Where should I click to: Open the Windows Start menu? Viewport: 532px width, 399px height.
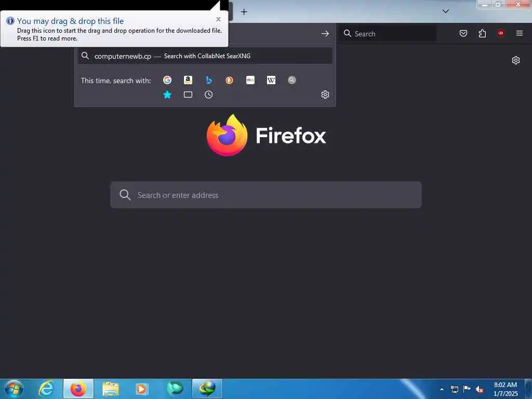point(14,389)
